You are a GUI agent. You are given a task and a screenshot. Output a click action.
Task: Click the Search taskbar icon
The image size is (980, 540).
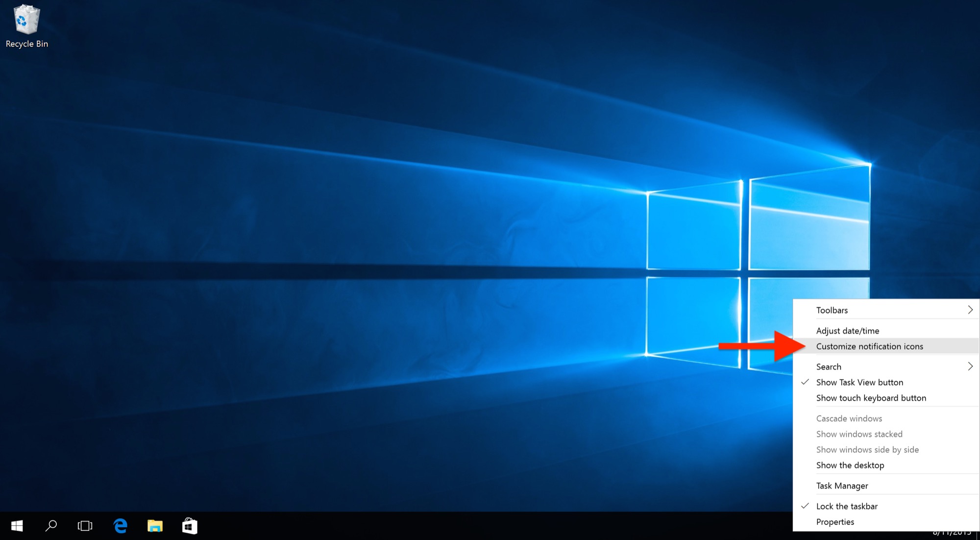click(x=51, y=526)
